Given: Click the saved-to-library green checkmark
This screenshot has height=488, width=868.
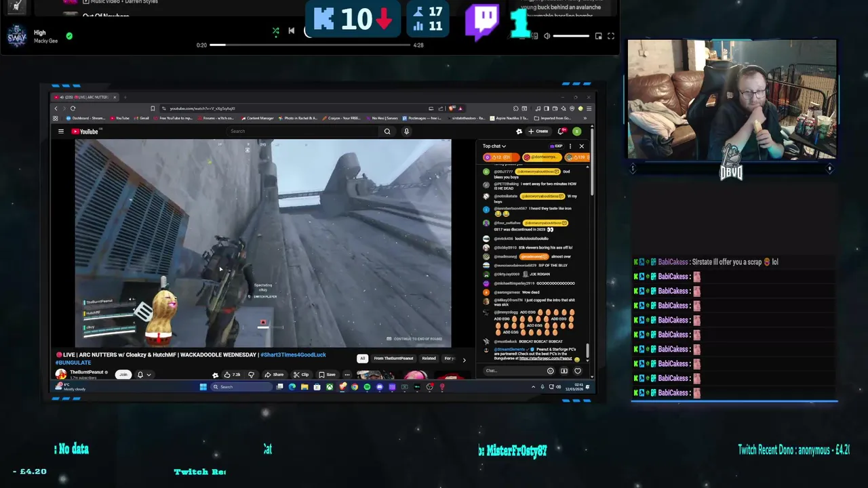Looking at the screenshot, I should click(x=69, y=36).
